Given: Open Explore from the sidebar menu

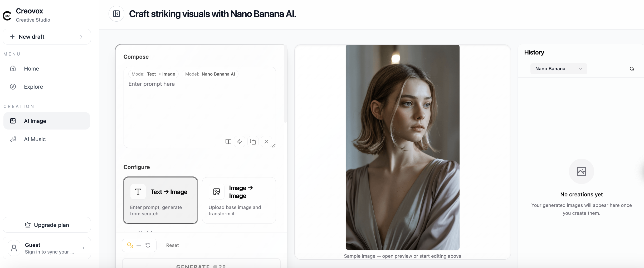Looking at the screenshot, I should coord(33,87).
